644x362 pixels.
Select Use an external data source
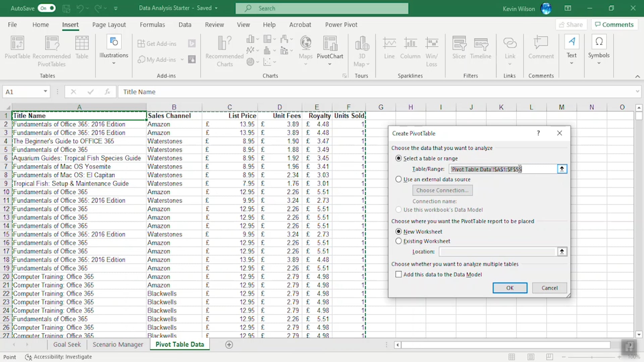click(x=398, y=179)
